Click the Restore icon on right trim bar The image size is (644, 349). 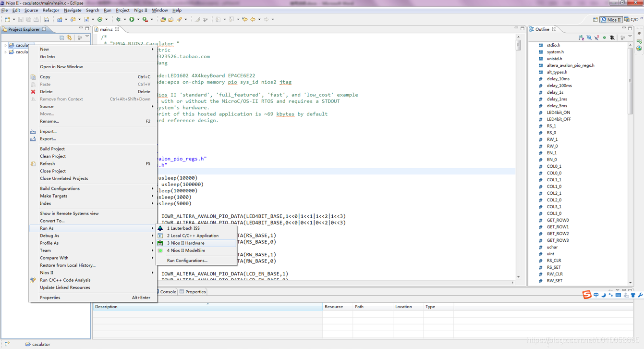point(639,34)
